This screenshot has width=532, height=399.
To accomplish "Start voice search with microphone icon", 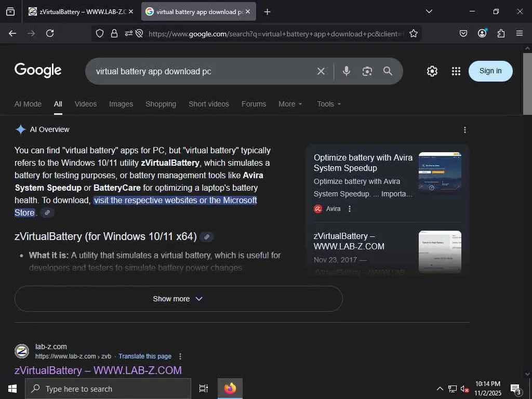I will pyautogui.click(x=347, y=71).
